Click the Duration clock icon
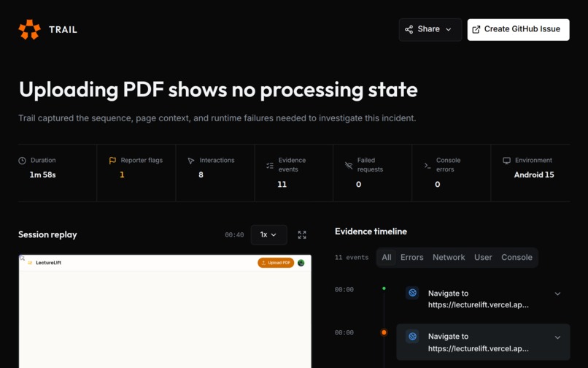 (22, 161)
